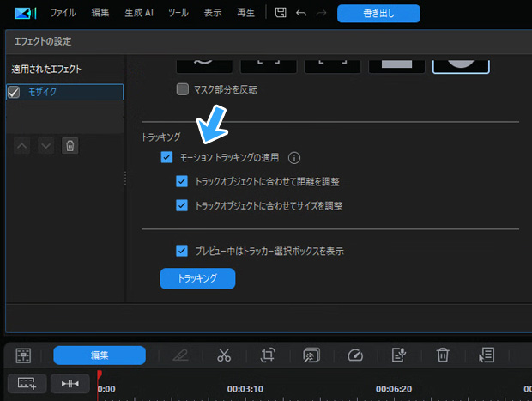This screenshot has width=532, height=401.
Task: Click the red timeline playhead marker
Action: tap(100, 374)
